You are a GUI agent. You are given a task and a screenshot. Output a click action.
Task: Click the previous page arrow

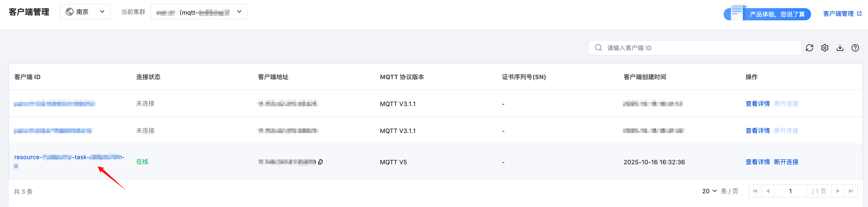coord(768,191)
